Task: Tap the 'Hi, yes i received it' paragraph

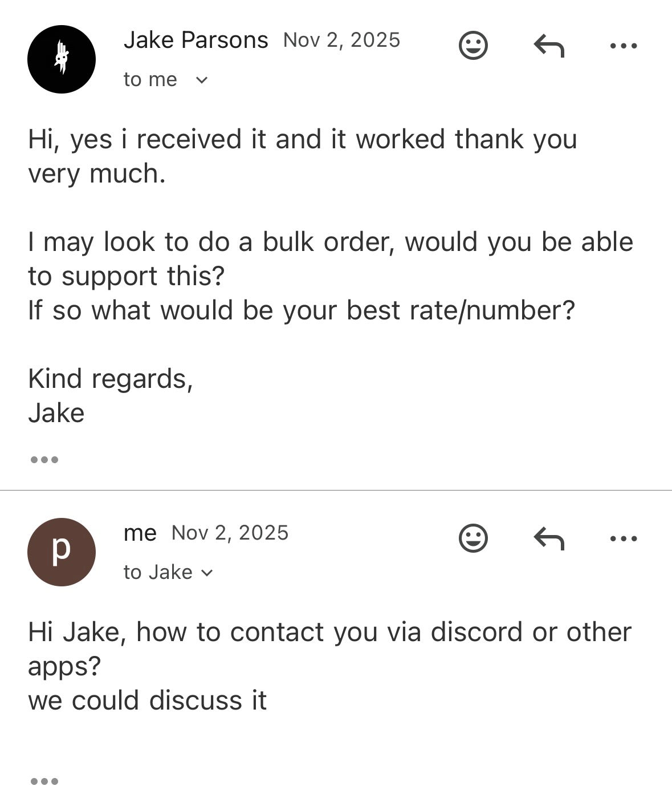Action: (x=302, y=156)
